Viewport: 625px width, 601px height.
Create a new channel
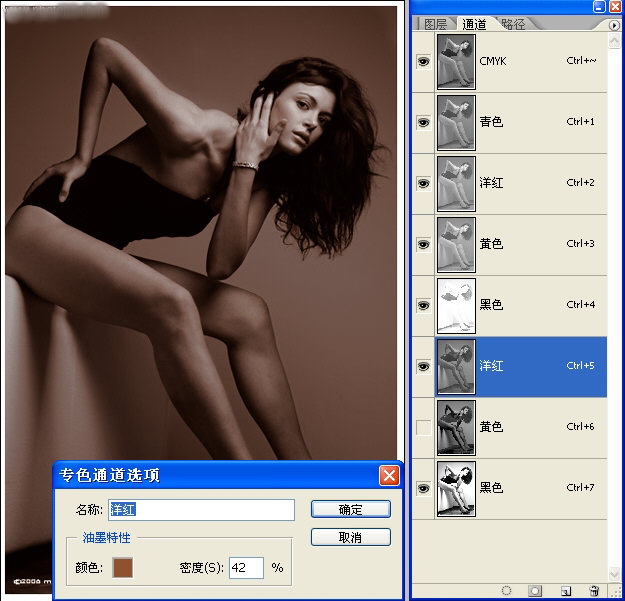(565, 591)
